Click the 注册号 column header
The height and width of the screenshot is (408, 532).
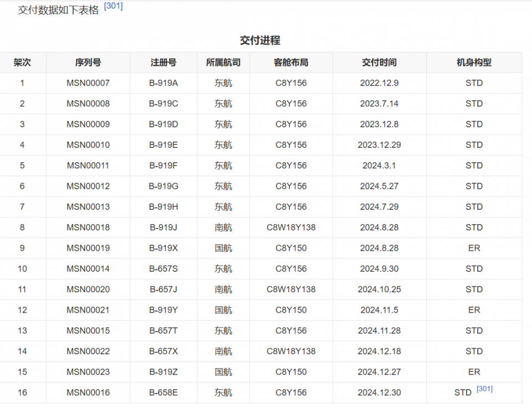pos(163,63)
